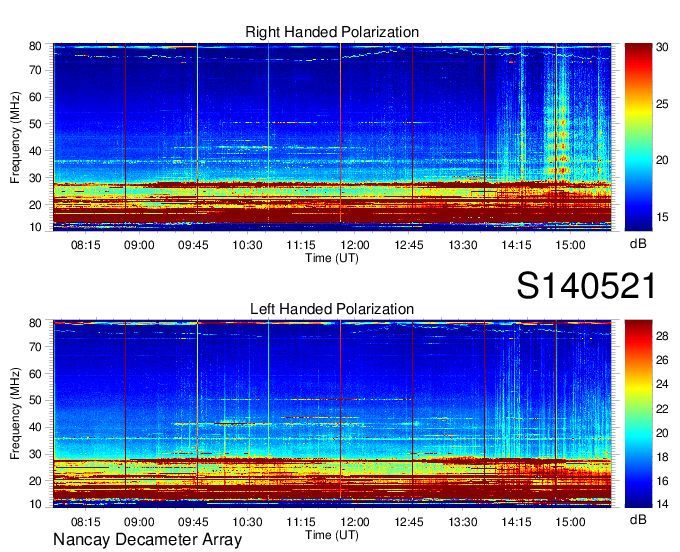This screenshot has height=552, width=680.
Task: Click 50 tick on upper frequency axis
Action: click(x=35, y=124)
